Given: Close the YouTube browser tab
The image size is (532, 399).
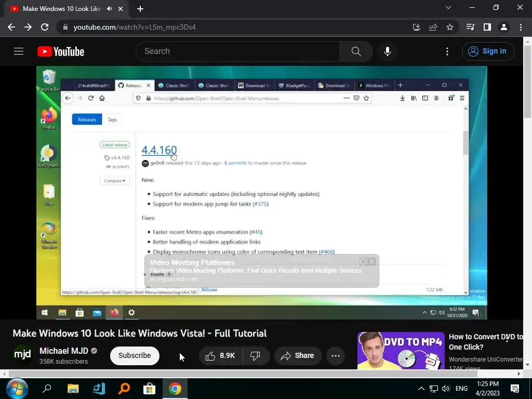Looking at the screenshot, I should [x=121, y=9].
